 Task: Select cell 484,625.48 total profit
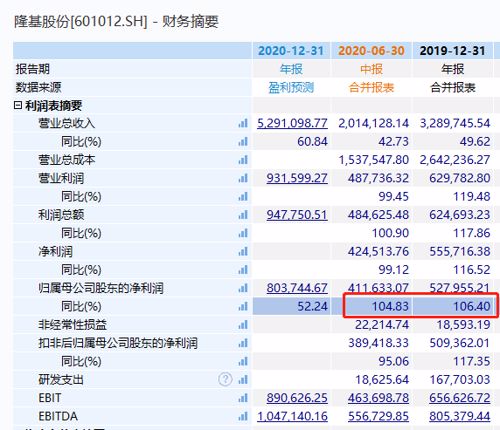[x=378, y=215]
